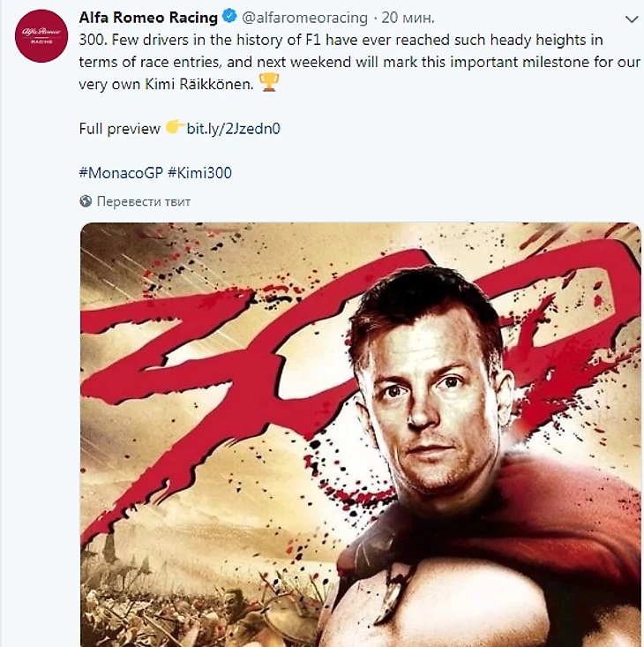Open the tweet options chevron menu
Screen dimensions: 644x647
630,17
